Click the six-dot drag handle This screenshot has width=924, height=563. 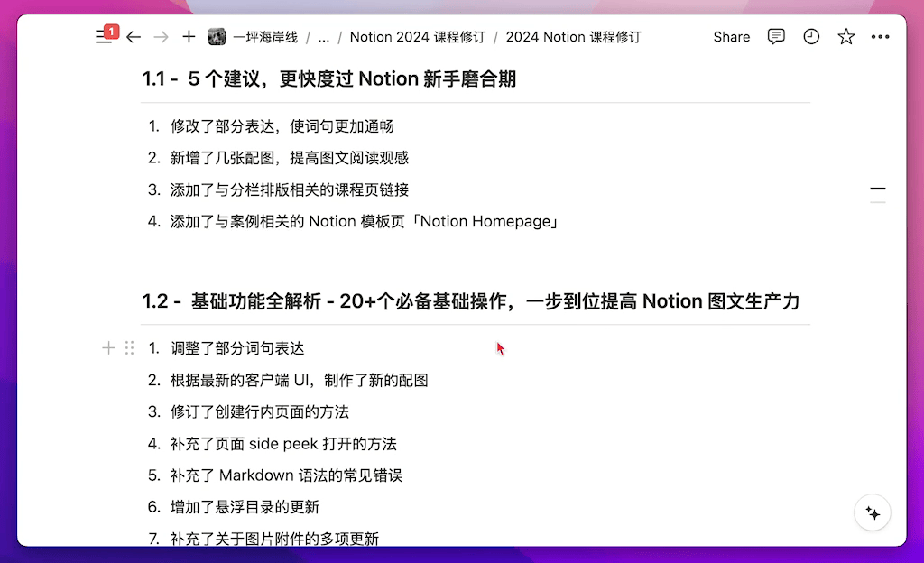(129, 348)
